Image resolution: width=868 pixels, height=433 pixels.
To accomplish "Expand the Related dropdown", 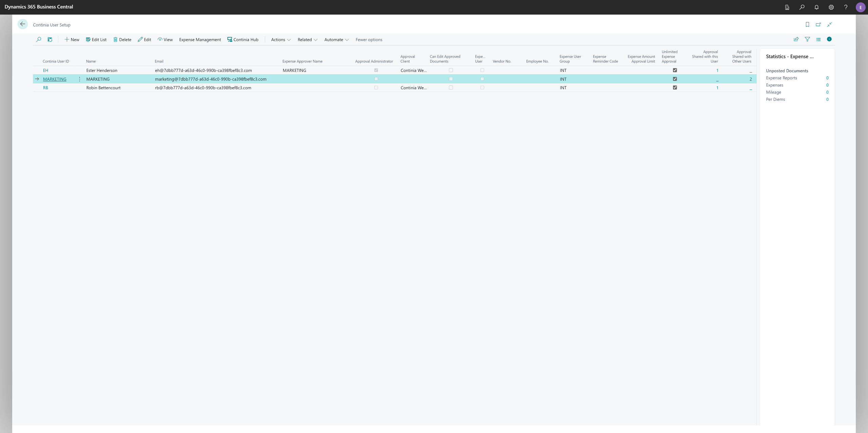I will click(x=307, y=40).
